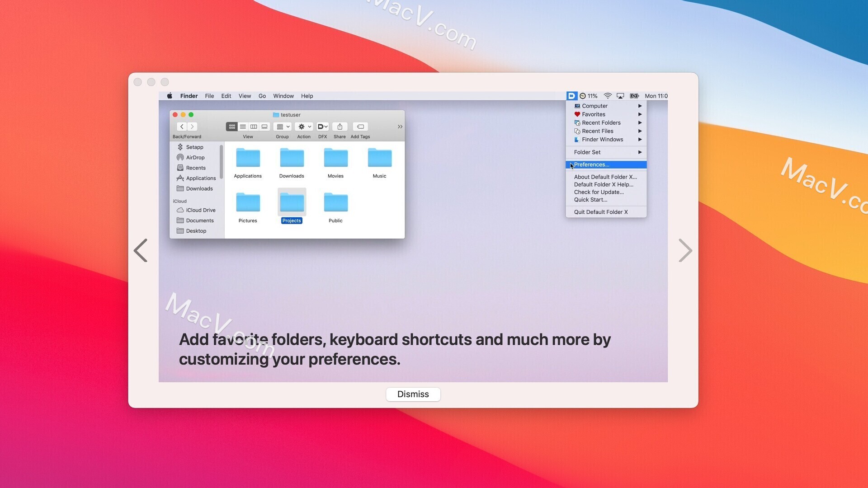868x488 pixels.
Task: Open the Downloads folder icon in file grid
Action: pyautogui.click(x=292, y=158)
